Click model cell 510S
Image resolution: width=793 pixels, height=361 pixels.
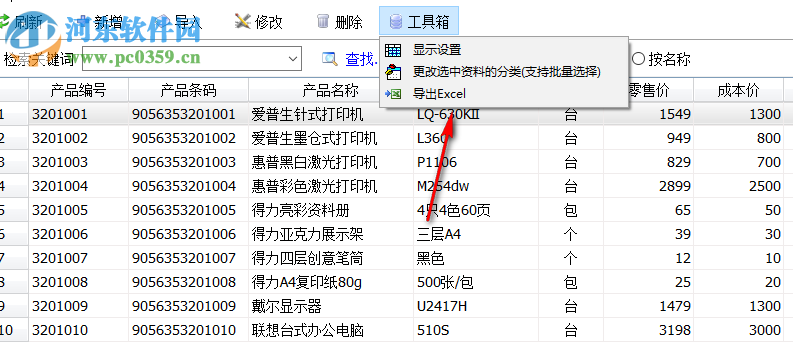(475, 330)
